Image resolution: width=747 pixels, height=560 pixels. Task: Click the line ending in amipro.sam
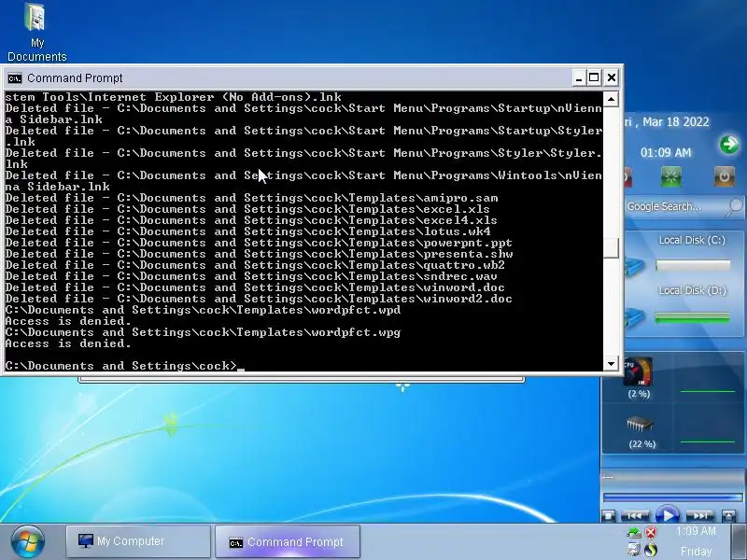click(x=251, y=198)
